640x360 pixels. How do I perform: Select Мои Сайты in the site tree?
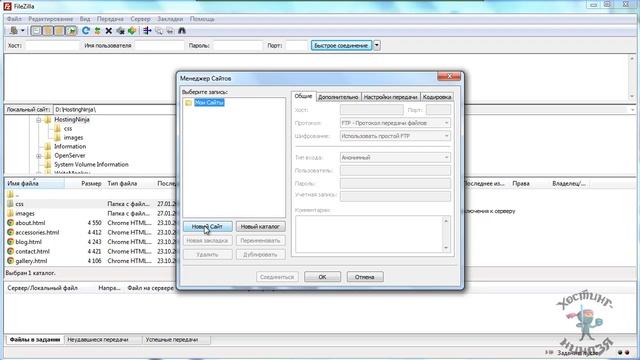click(x=209, y=102)
